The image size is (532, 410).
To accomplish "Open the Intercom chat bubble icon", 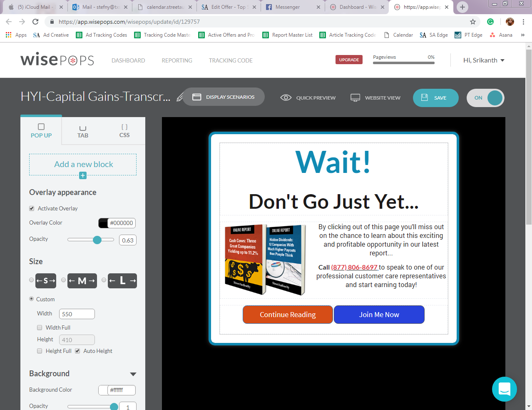I will 504,389.
